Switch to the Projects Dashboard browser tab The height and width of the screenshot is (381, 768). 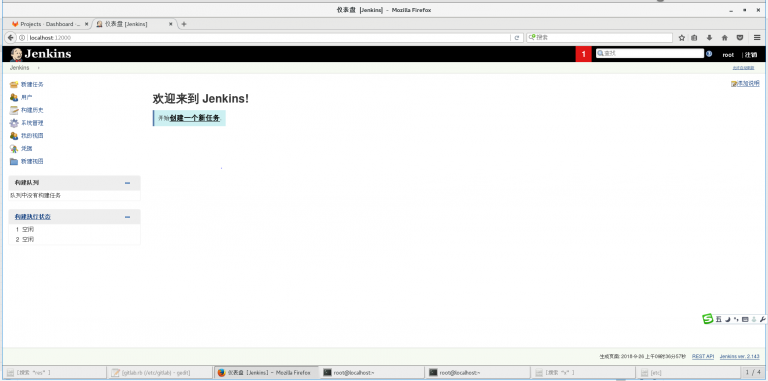click(x=48, y=24)
